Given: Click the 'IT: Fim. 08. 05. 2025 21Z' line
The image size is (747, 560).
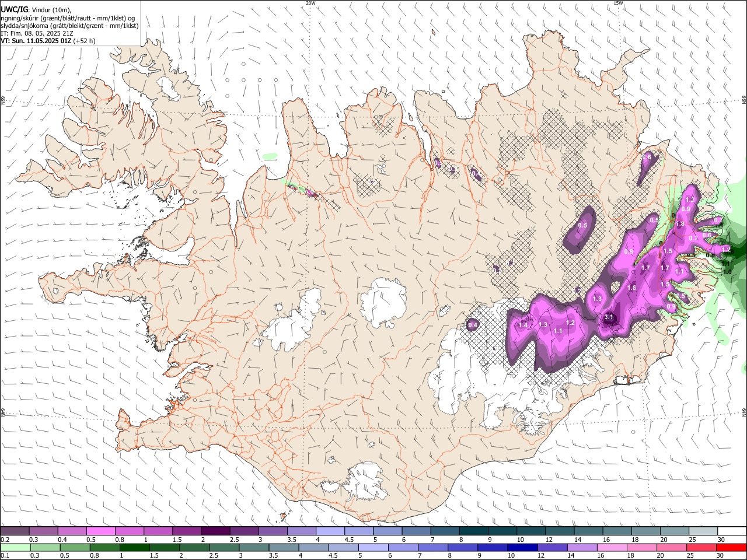Looking at the screenshot, I should 37,33.
